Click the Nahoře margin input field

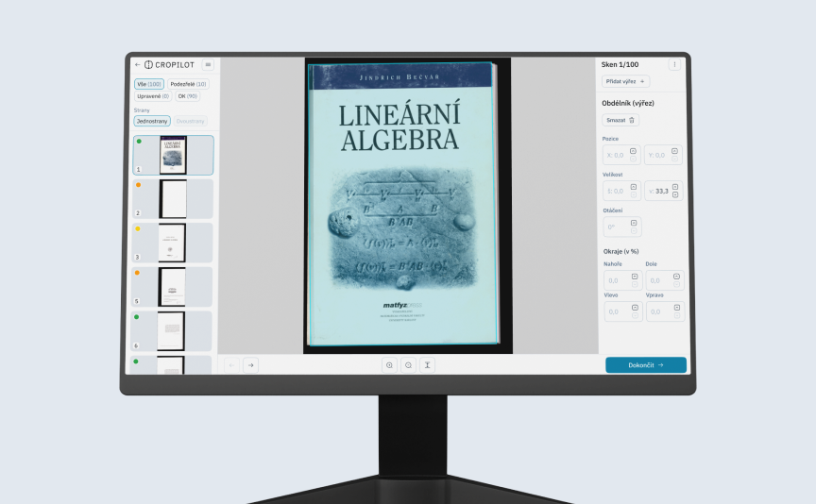(x=623, y=280)
